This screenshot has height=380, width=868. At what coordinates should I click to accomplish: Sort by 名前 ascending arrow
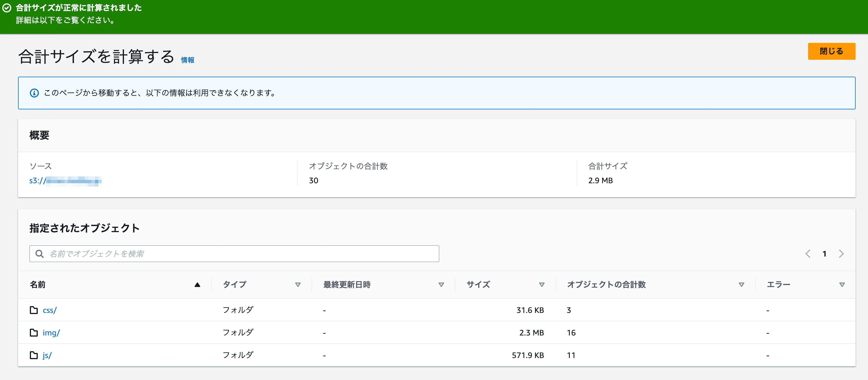click(x=197, y=285)
